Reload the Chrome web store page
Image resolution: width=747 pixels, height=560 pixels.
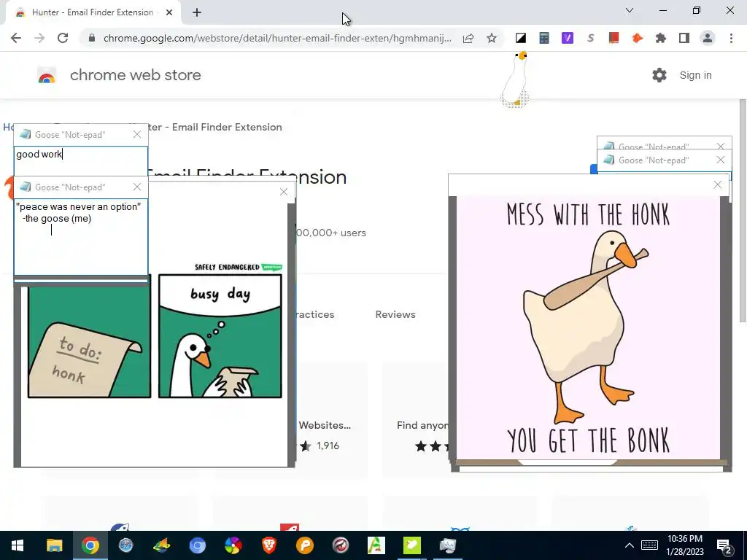click(63, 38)
